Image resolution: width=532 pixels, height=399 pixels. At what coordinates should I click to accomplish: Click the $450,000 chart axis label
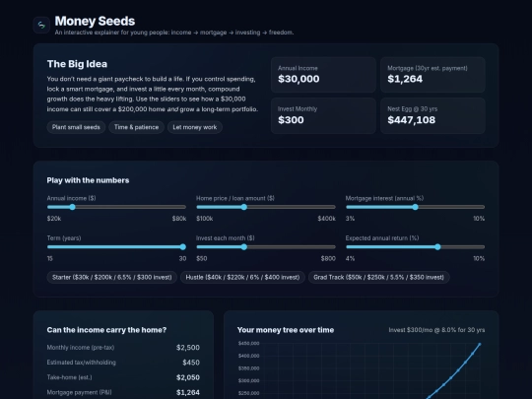coord(248,344)
